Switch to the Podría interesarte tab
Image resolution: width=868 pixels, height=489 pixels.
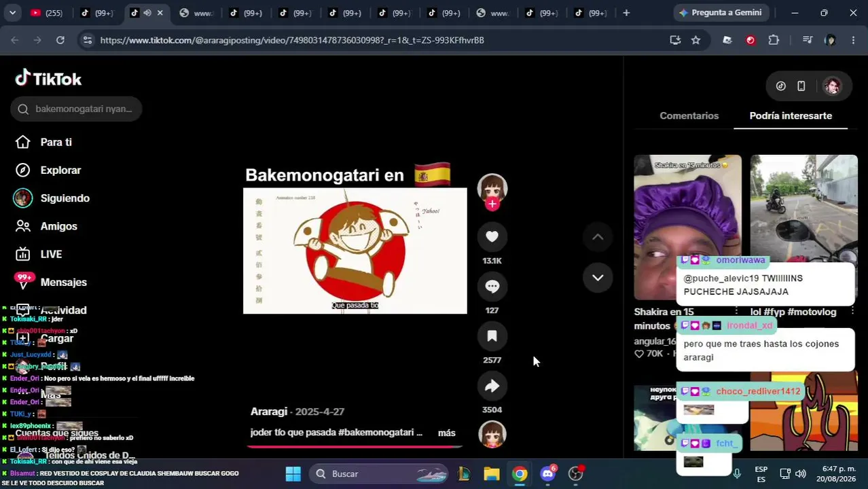pyautogui.click(x=791, y=115)
